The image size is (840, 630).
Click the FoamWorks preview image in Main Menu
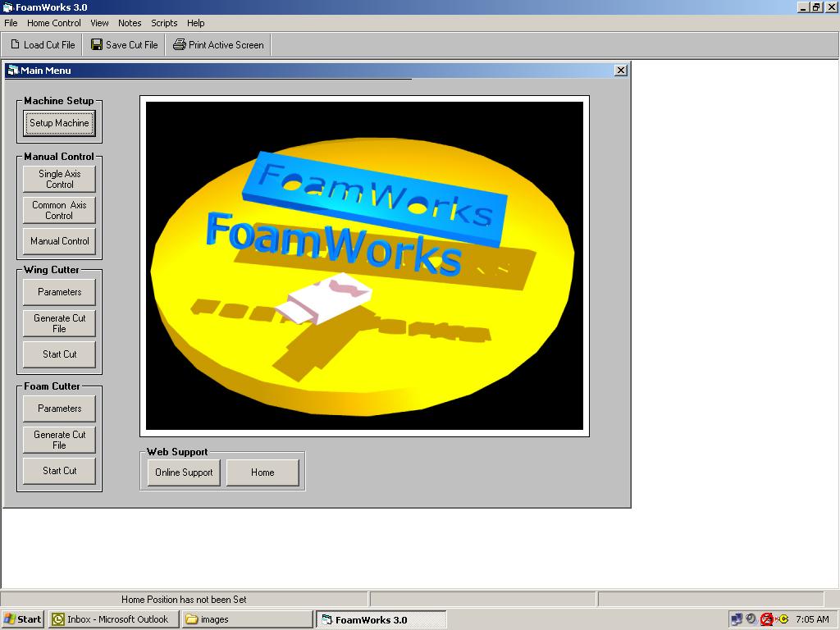click(364, 266)
